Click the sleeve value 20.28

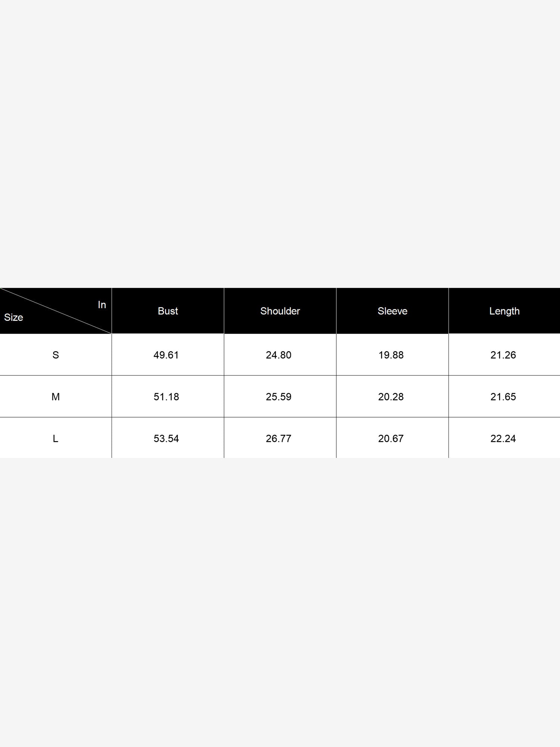coord(391,397)
